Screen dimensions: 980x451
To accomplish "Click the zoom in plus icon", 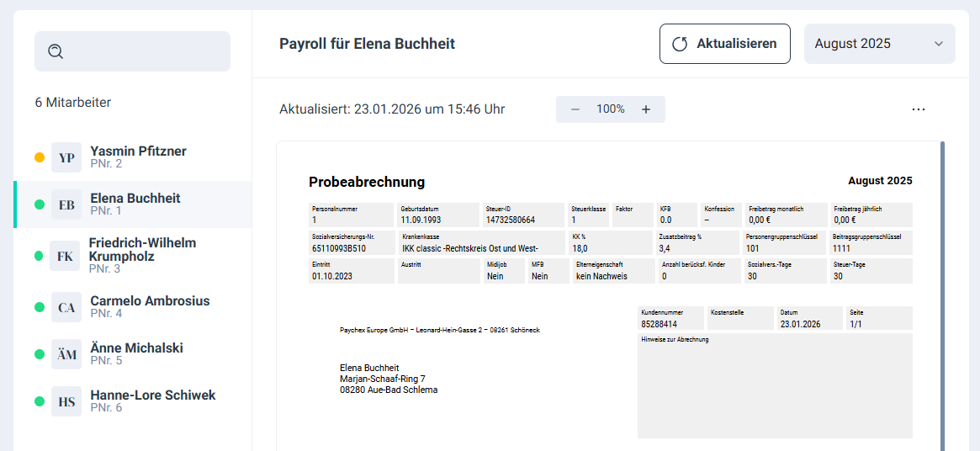I will (x=646, y=109).
